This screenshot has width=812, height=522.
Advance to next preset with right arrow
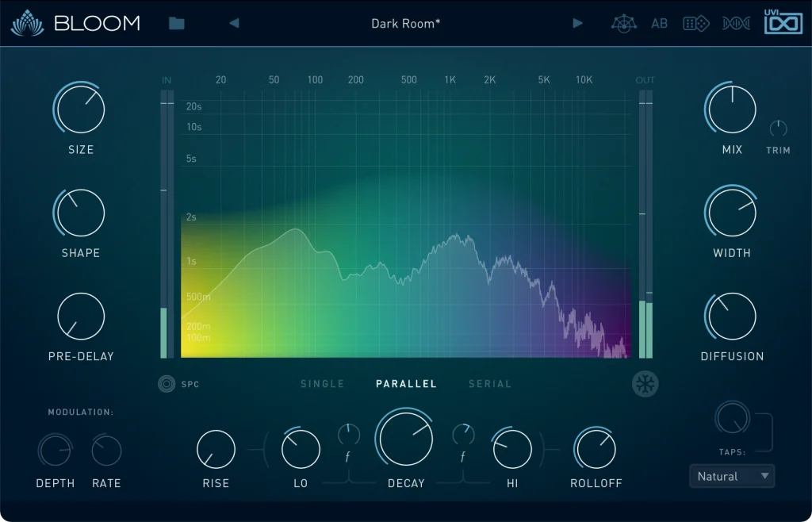(x=577, y=24)
